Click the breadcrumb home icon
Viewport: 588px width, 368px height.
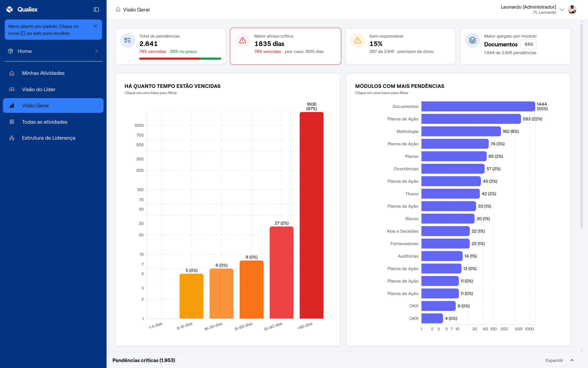click(x=118, y=9)
